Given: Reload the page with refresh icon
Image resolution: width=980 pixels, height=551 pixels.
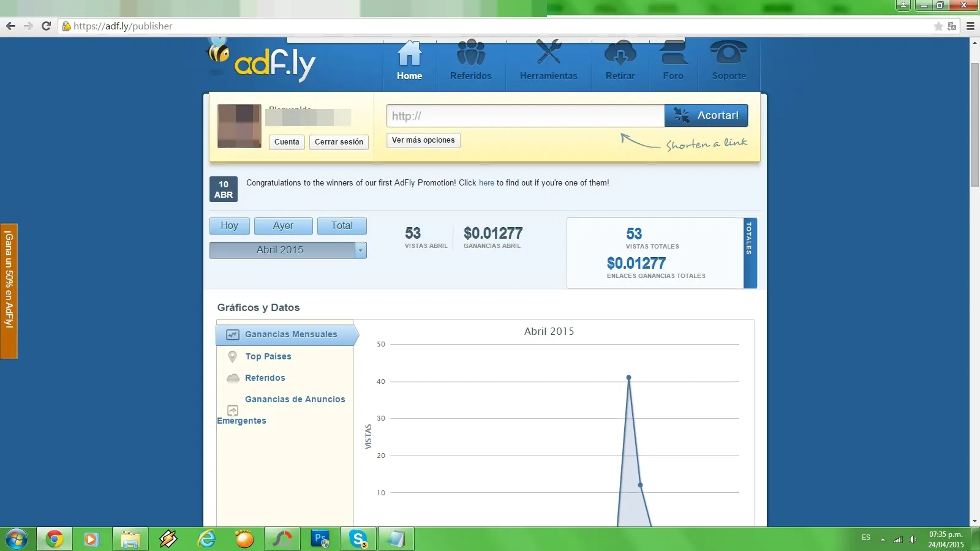Looking at the screenshot, I should tap(46, 26).
